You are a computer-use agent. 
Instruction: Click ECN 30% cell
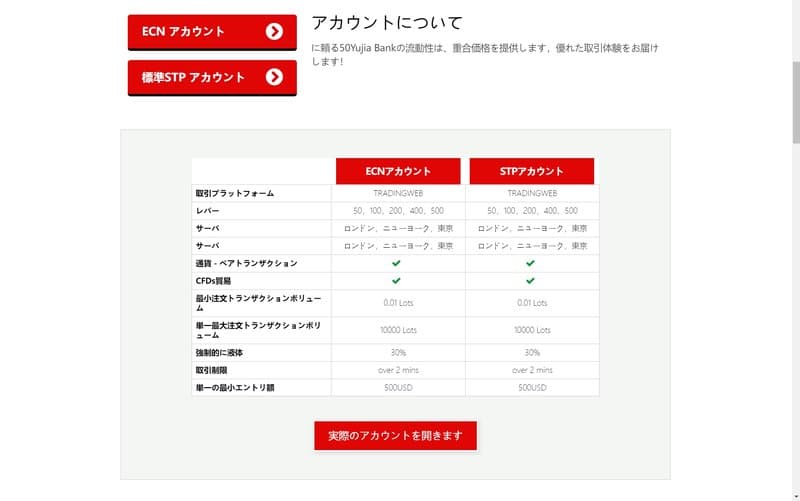coord(398,353)
